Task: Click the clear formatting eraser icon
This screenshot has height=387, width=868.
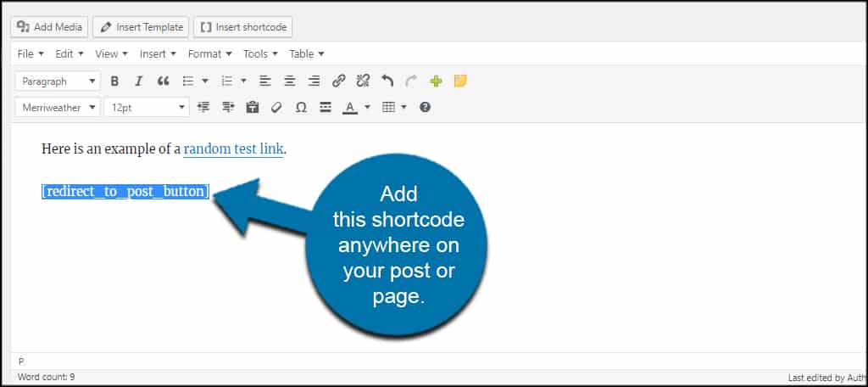Action: click(x=277, y=108)
